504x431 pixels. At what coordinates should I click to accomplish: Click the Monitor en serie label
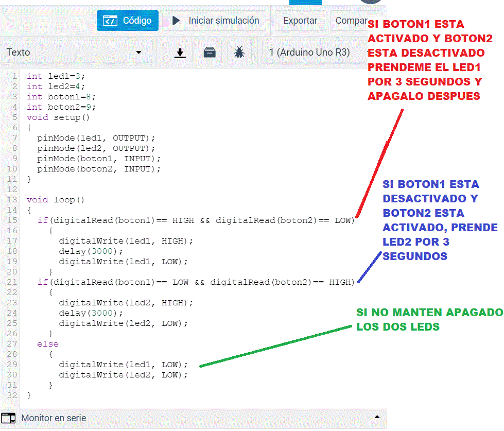(54, 418)
